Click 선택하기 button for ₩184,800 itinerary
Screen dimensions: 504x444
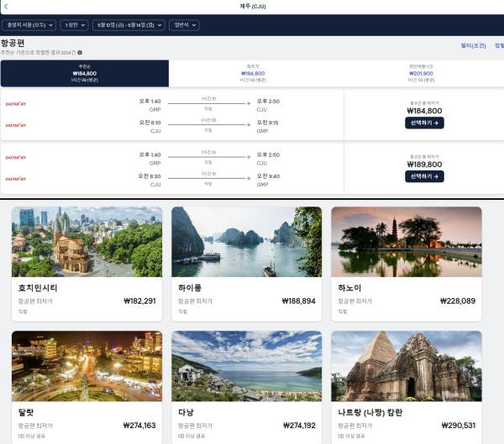pos(424,123)
